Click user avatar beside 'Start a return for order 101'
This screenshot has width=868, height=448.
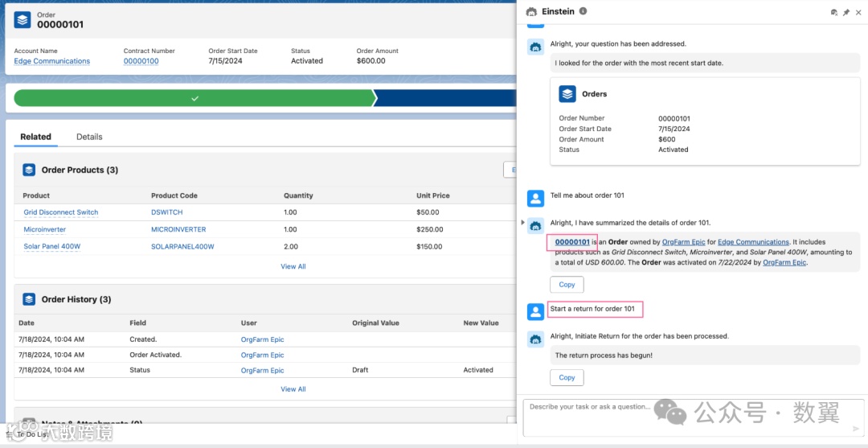pyautogui.click(x=534, y=312)
